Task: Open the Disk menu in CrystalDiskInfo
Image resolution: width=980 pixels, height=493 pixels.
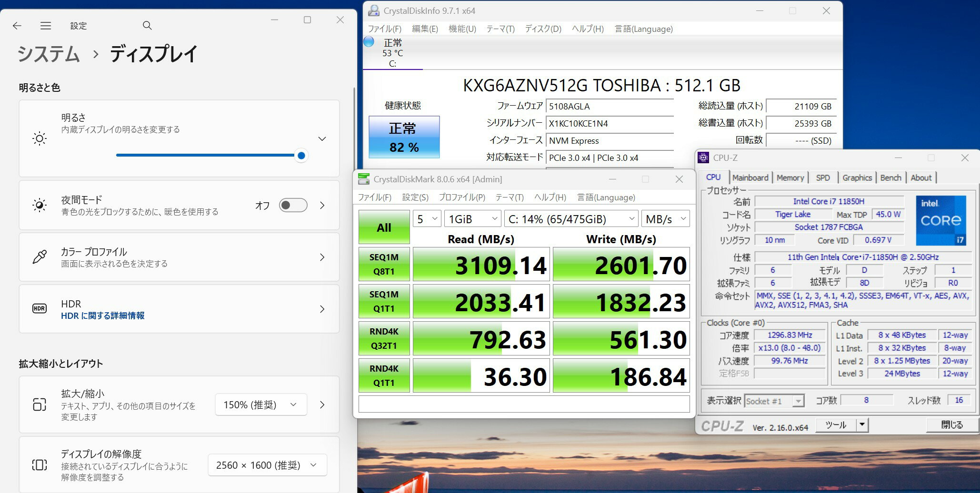Action: [543, 29]
